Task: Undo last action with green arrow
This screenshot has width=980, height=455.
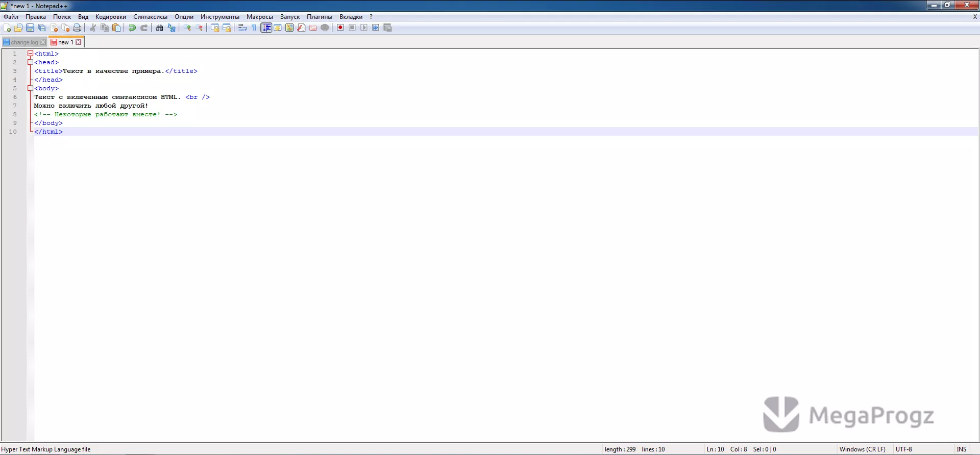Action: point(132,28)
